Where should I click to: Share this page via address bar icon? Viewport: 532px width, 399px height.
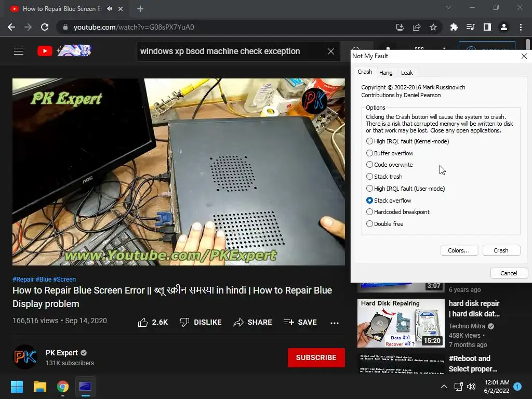(417, 27)
